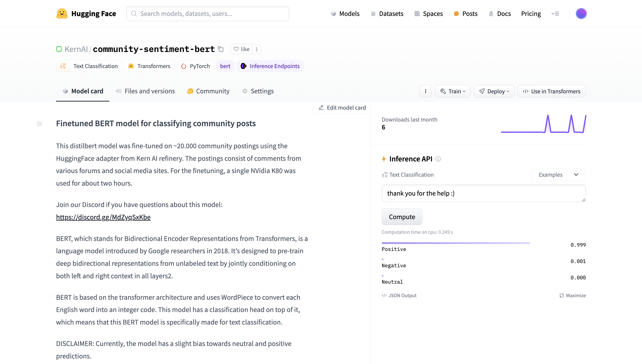Click the inference text input box
Screen dimensions: 642x364
[484, 193]
